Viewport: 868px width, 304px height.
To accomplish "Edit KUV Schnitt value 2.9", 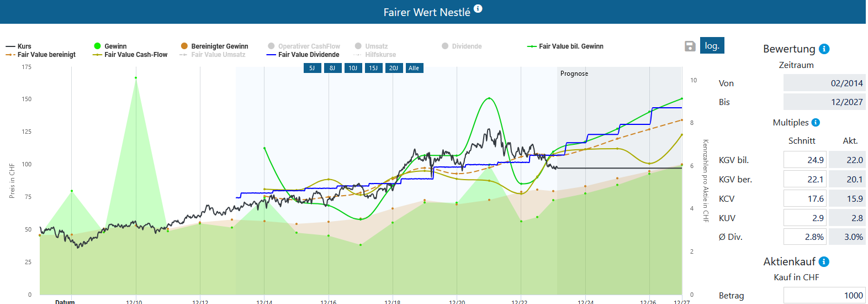I will [805, 218].
